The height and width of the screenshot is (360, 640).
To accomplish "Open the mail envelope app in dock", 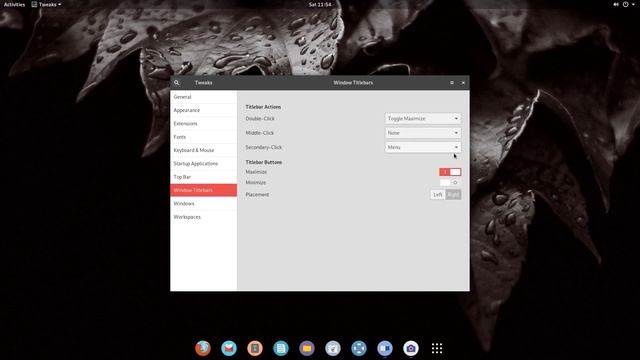I will (x=229, y=348).
